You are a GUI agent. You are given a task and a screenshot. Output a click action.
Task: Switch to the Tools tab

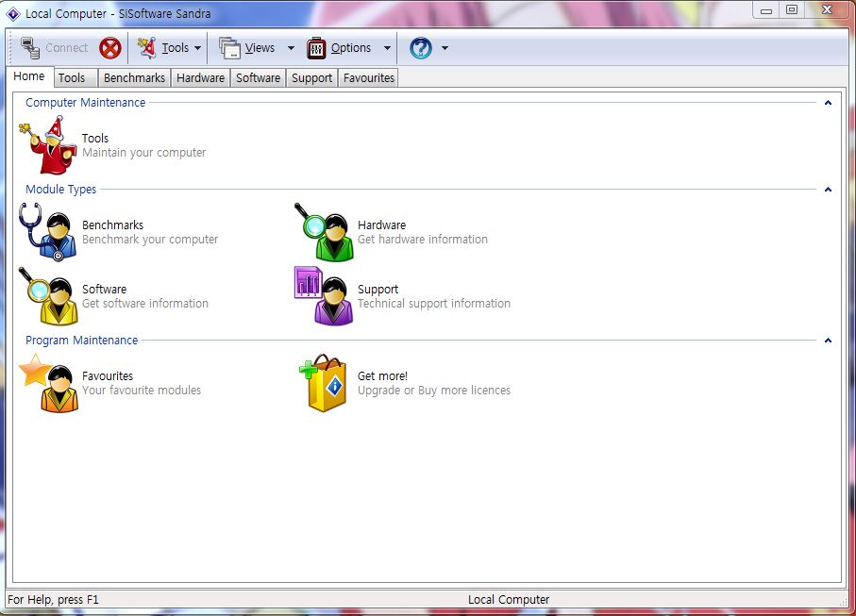(x=76, y=78)
